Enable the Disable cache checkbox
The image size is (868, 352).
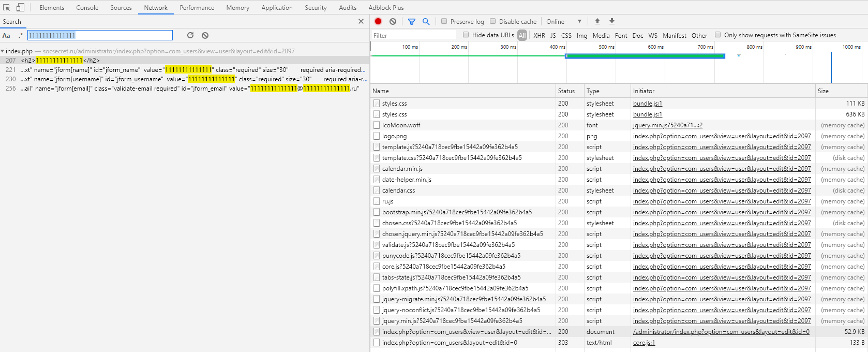click(493, 21)
